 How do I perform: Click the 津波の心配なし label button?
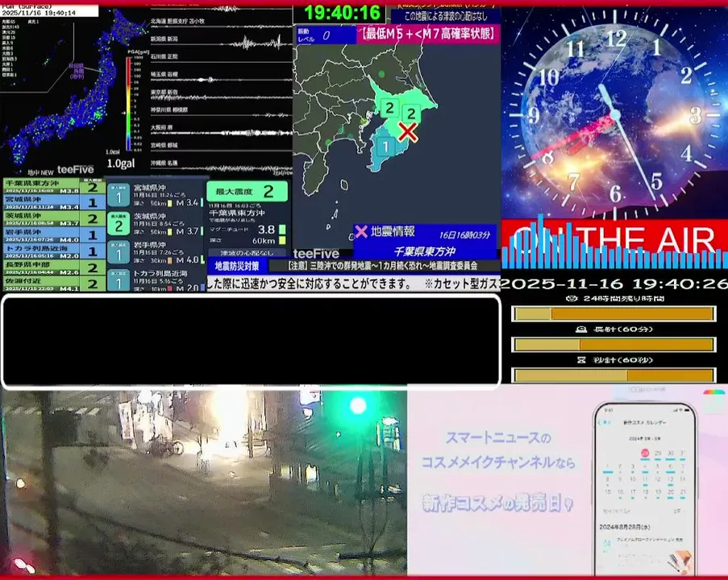click(x=247, y=253)
